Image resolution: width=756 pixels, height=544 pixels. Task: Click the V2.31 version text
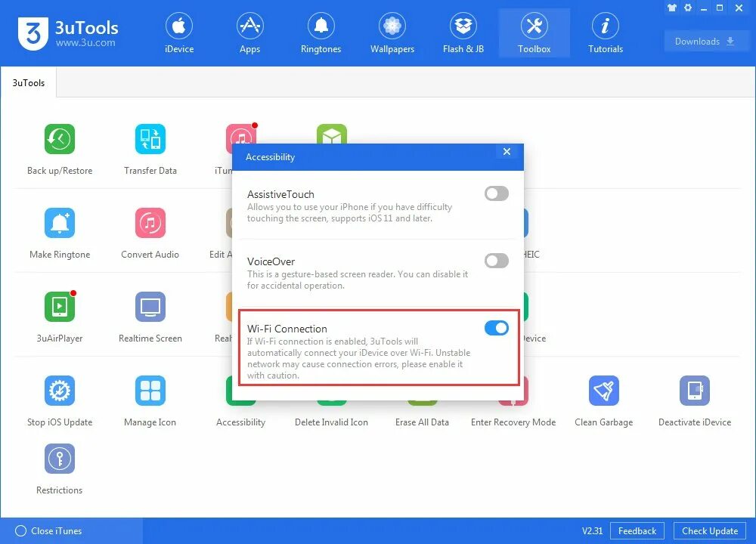[592, 531]
